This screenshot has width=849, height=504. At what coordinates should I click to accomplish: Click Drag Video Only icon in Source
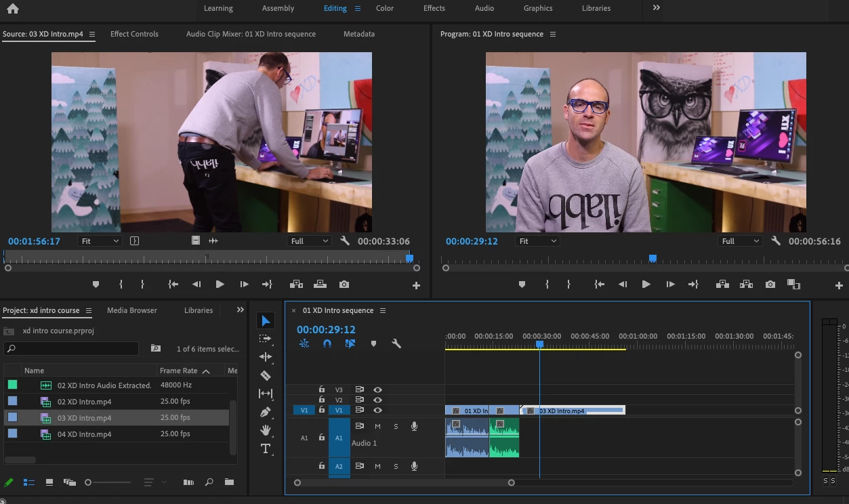196,240
